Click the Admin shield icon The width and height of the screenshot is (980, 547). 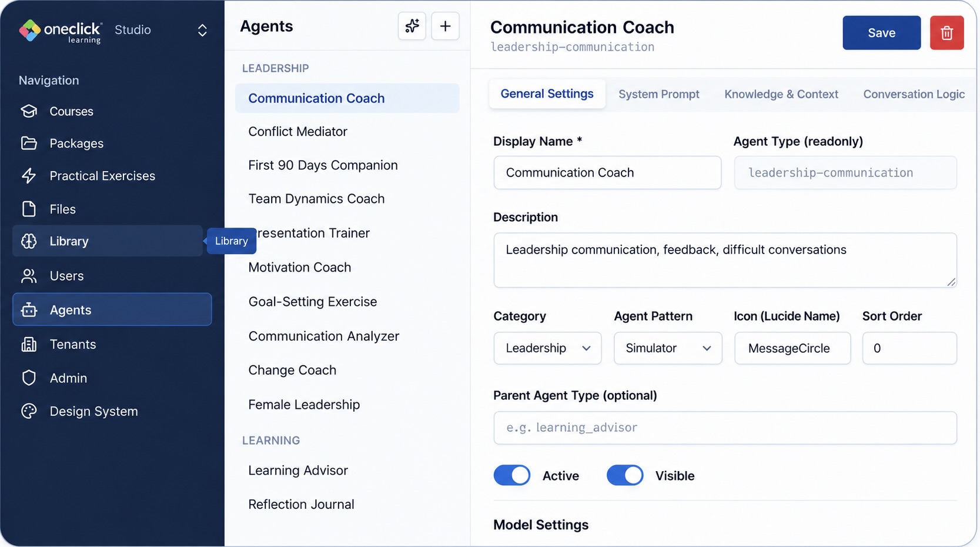pos(29,378)
